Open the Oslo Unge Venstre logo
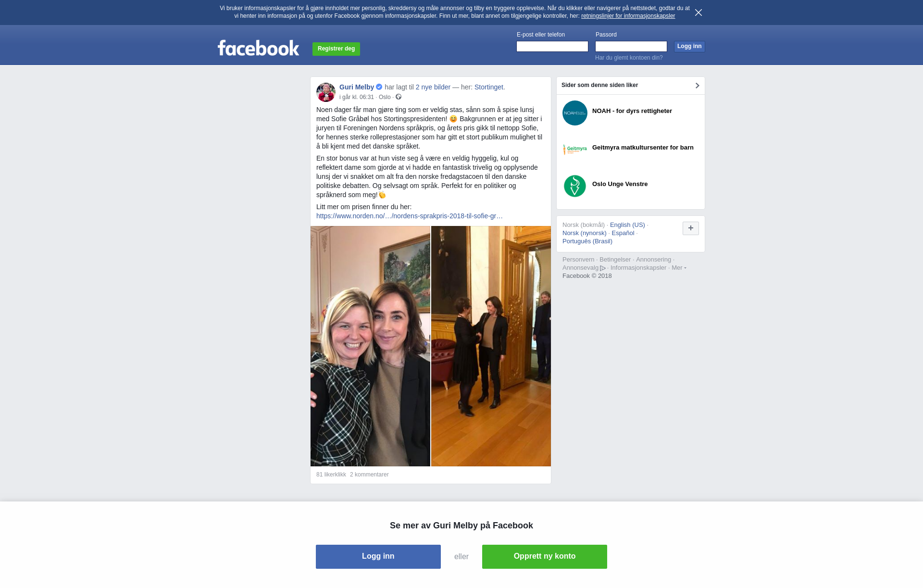 [575, 186]
